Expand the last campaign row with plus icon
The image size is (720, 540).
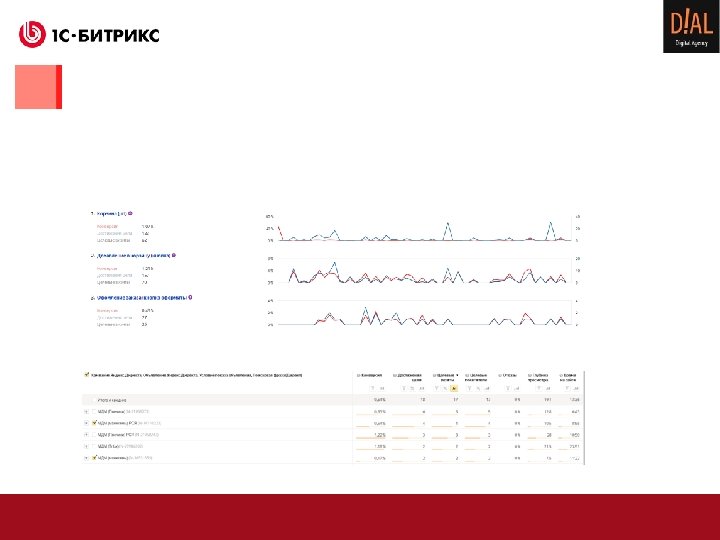(86, 458)
